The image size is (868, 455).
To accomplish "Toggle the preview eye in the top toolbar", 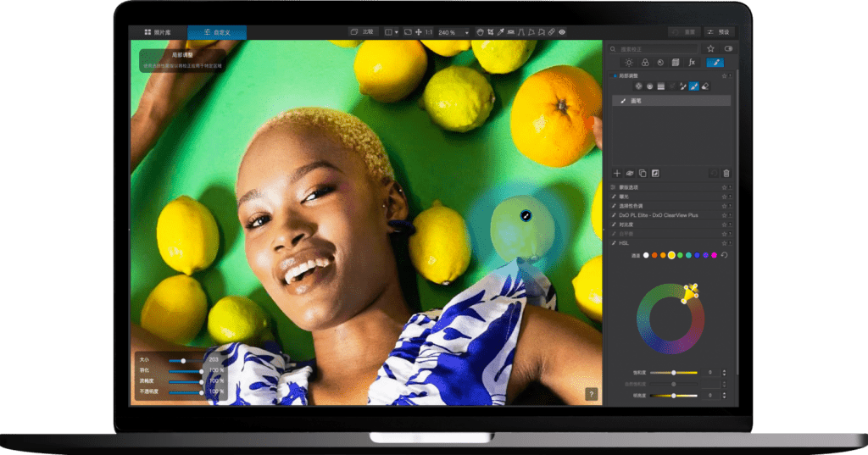I will point(562,32).
